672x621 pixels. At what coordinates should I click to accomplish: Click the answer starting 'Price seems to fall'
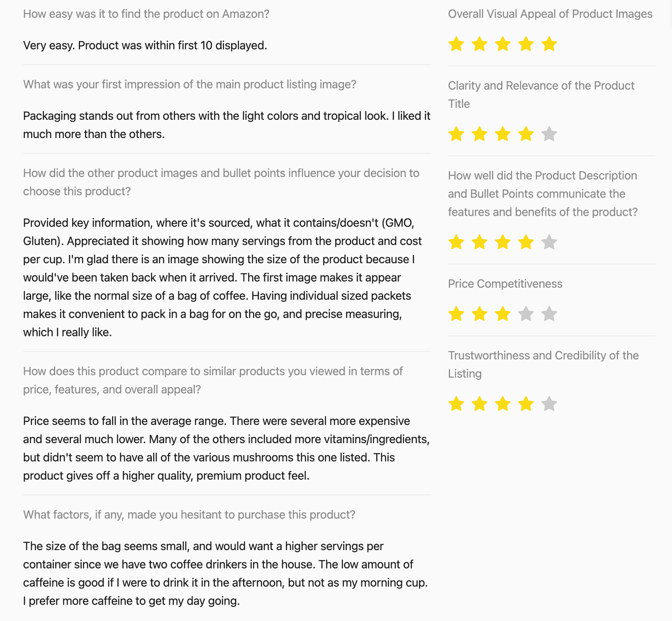tap(226, 448)
